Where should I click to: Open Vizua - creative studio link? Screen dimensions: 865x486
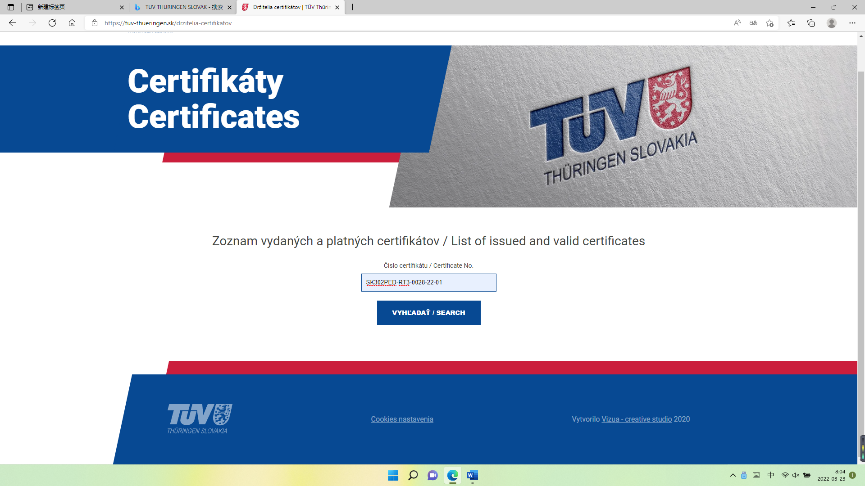[637, 419]
